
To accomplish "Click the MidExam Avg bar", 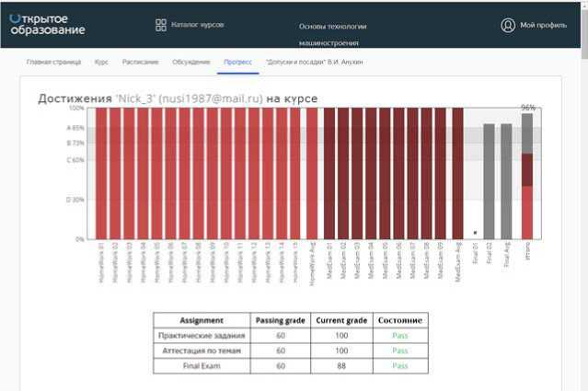I will click(x=457, y=173).
